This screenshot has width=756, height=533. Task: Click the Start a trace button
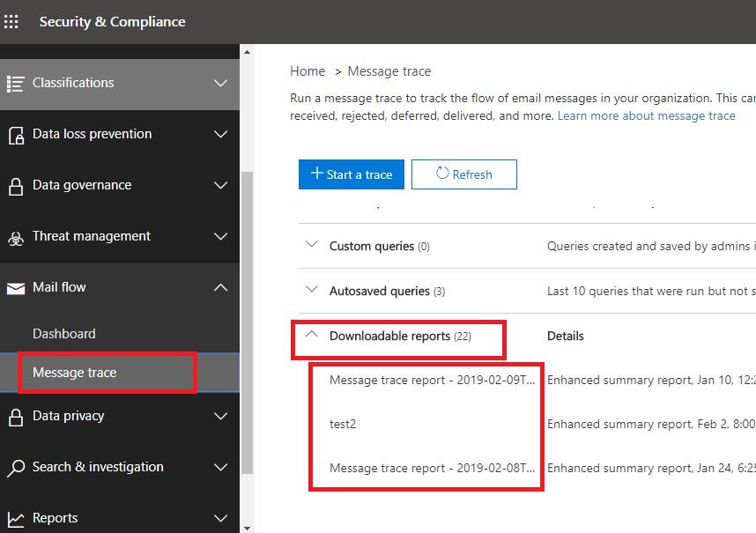point(352,174)
